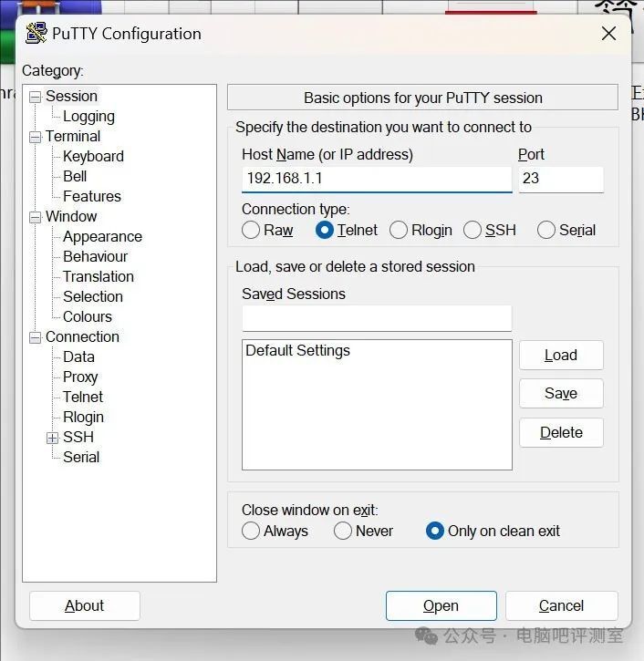
Task: Open the Appearance settings category
Action: (x=102, y=236)
